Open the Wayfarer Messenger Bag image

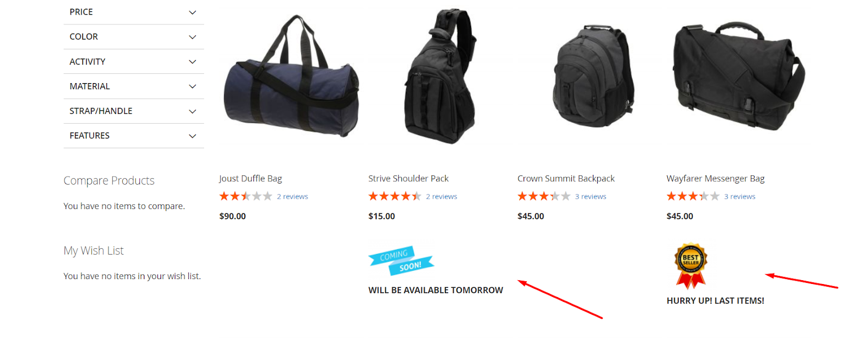click(x=739, y=76)
